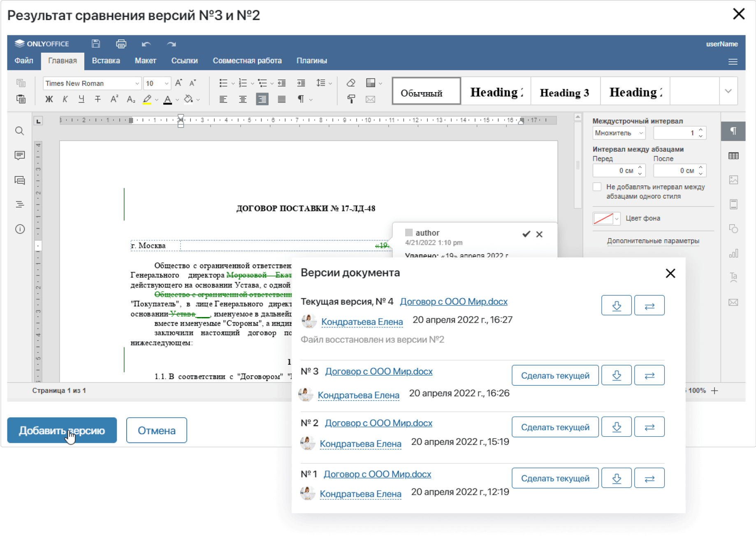Undo the last action
756x542 pixels.
click(146, 44)
